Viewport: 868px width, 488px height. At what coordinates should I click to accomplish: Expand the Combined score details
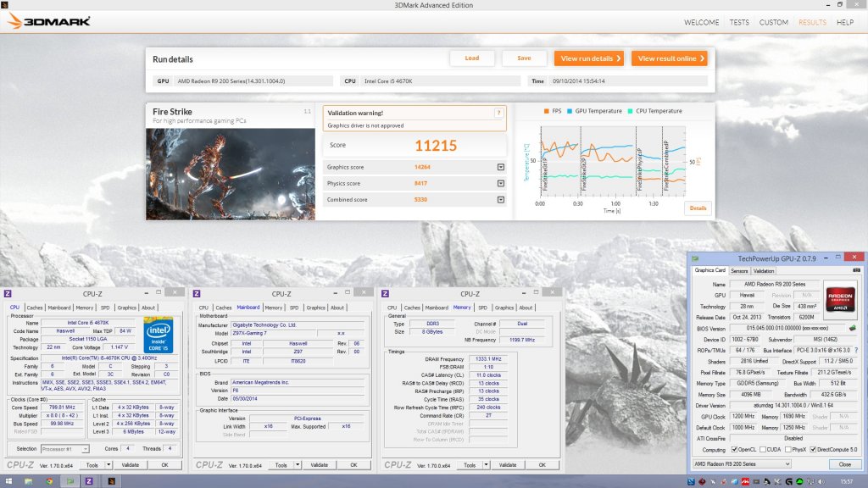[x=500, y=200]
